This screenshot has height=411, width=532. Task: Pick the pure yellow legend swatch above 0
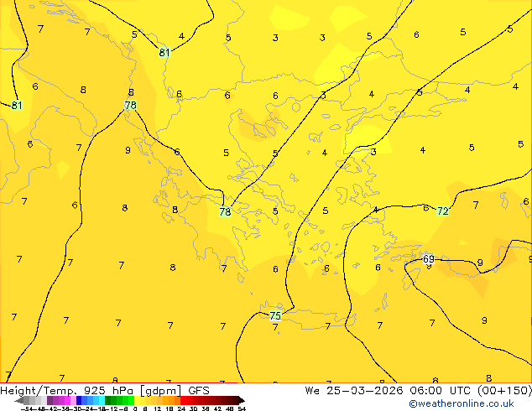(x=137, y=400)
